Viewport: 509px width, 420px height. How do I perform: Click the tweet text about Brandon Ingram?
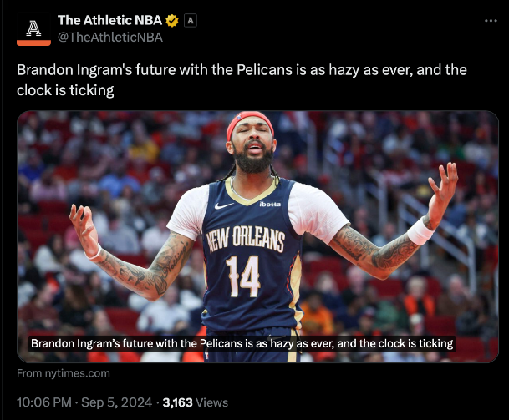[x=242, y=80]
